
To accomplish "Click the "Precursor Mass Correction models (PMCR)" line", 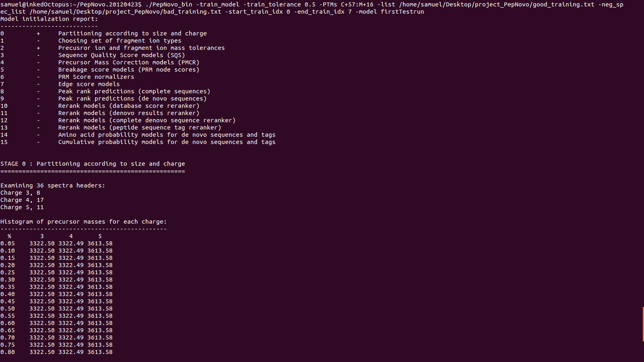I will pos(129,63).
